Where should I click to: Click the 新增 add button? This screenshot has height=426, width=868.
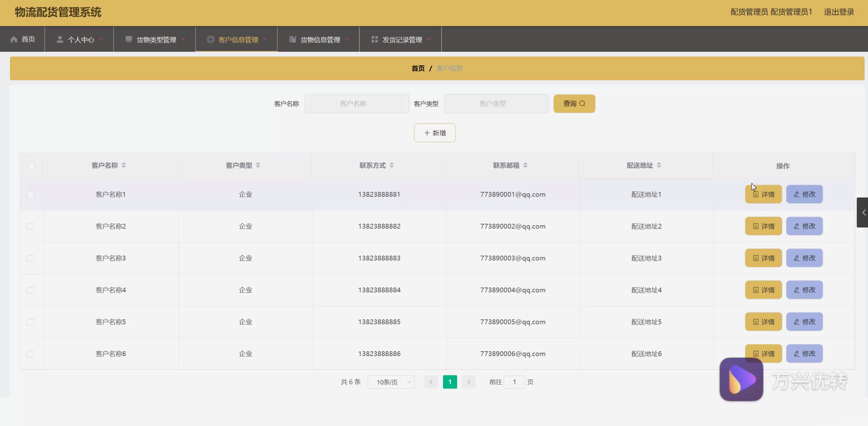coord(435,133)
